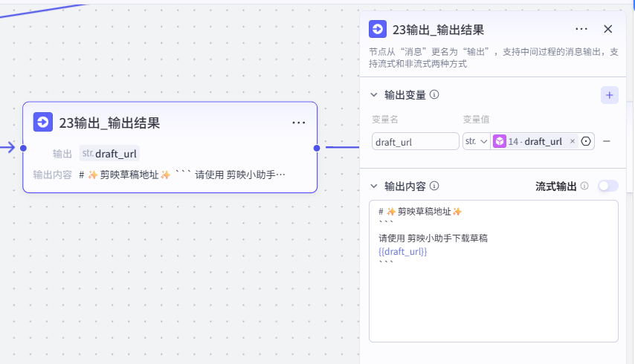Edit the draft_url variable name field
The height and width of the screenshot is (364, 635).
coord(415,142)
